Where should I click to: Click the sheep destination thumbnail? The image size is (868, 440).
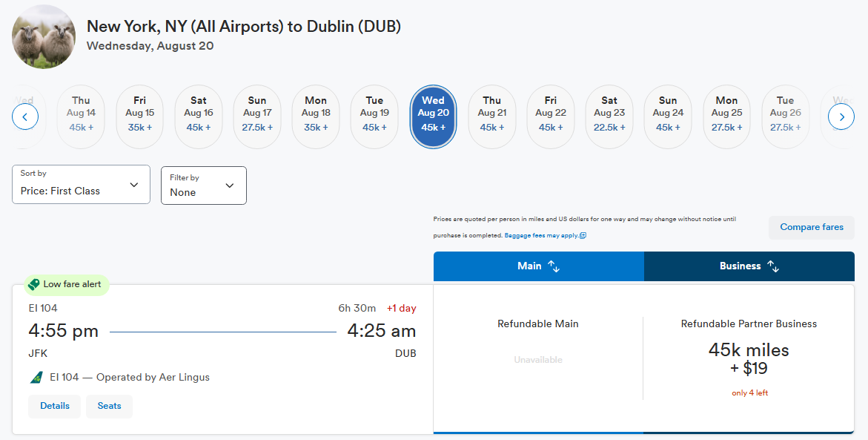(44, 36)
